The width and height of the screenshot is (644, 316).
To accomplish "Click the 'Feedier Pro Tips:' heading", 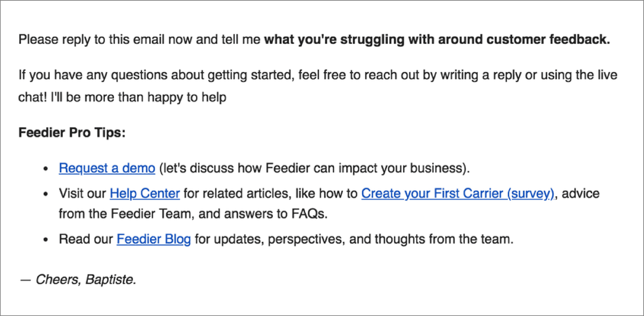I will tap(72, 133).
